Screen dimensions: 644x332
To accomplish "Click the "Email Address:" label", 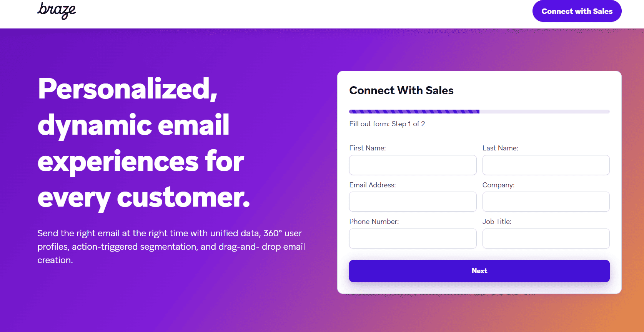I will (x=372, y=185).
